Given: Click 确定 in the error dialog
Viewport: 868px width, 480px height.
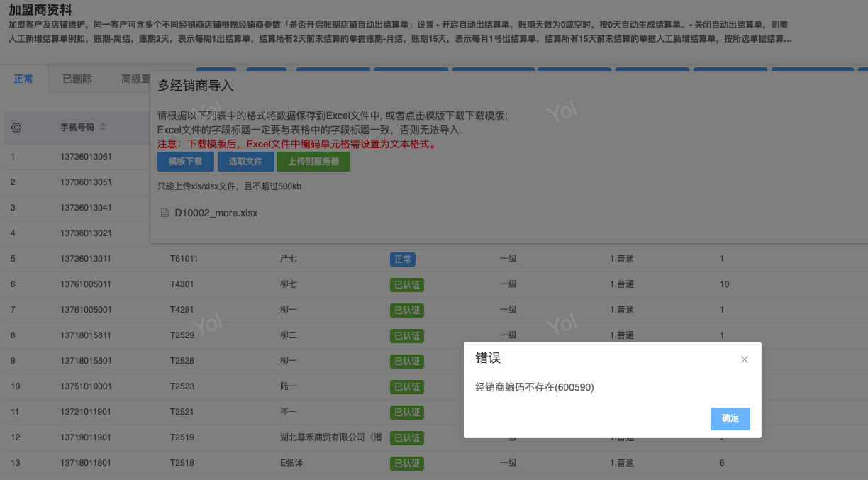Looking at the screenshot, I should (730, 418).
